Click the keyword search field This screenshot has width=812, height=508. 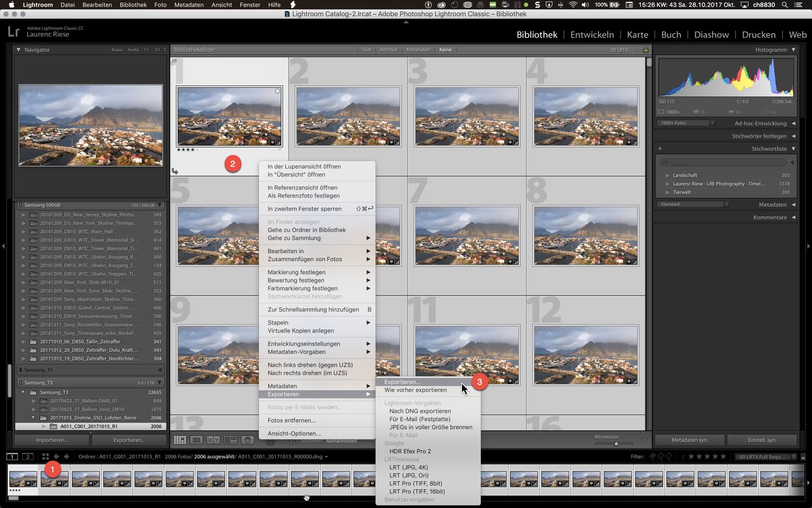click(x=723, y=163)
